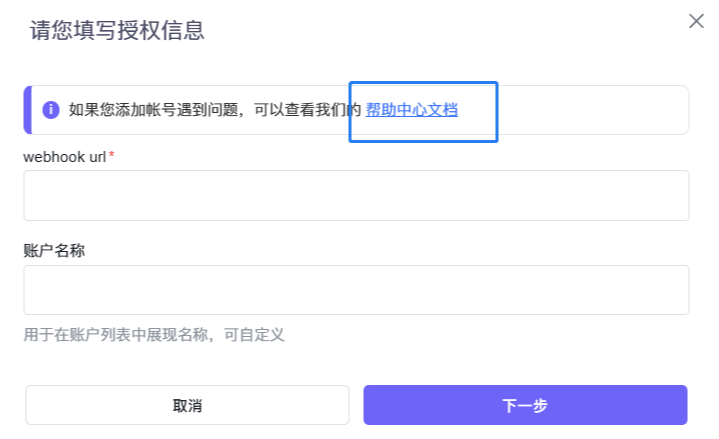Tap the white cancel button at bottom left
The image size is (719, 439).
pyautogui.click(x=187, y=405)
